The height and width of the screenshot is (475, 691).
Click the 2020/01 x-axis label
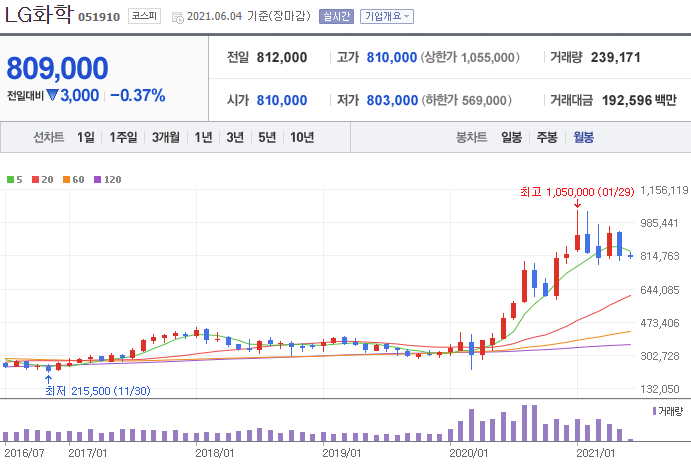coord(468,453)
